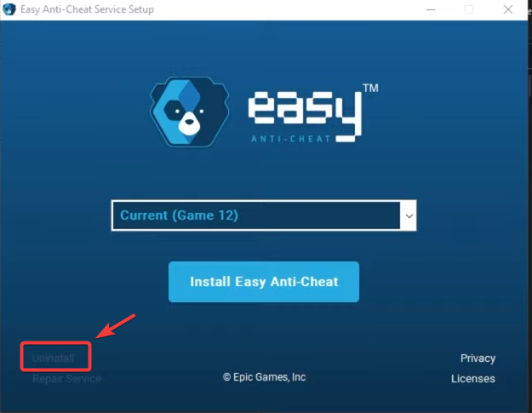Click the greyed-out maximize button
532x413 pixels.
(x=469, y=9)
